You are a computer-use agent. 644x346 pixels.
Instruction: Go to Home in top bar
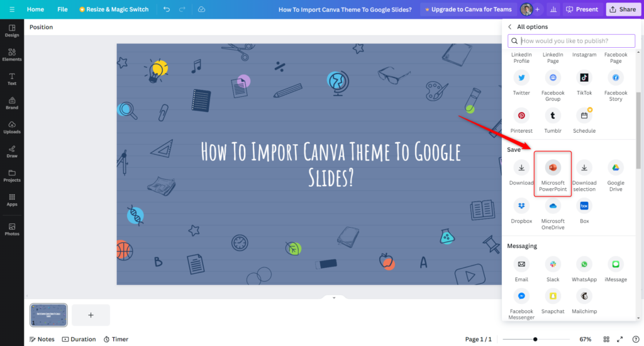(35, 9)
